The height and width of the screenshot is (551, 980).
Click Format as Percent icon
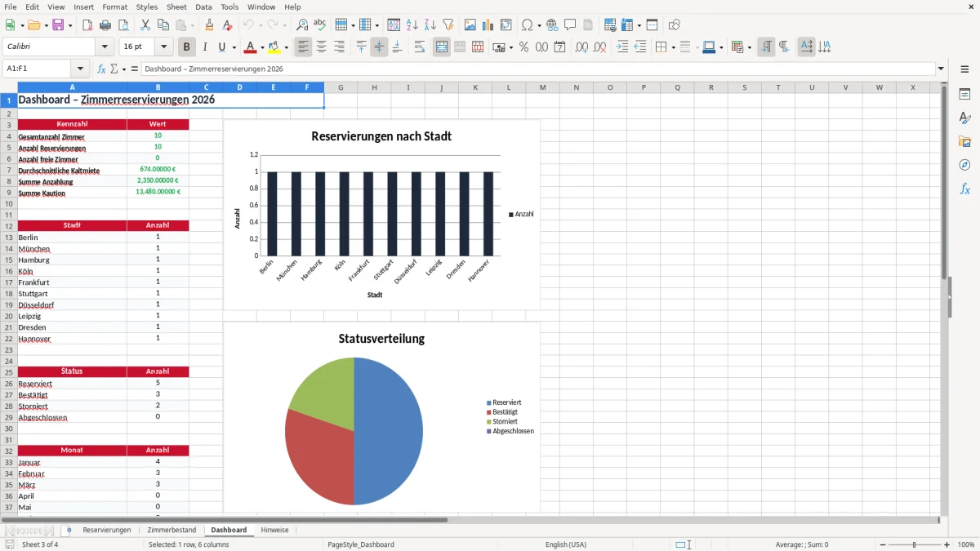524,47
